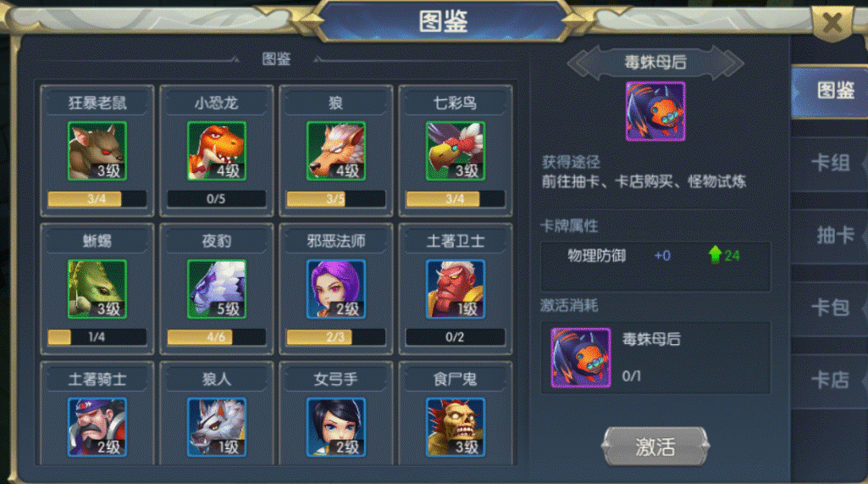Select the 蜥蜴 lizard card icon

(97, 289)
